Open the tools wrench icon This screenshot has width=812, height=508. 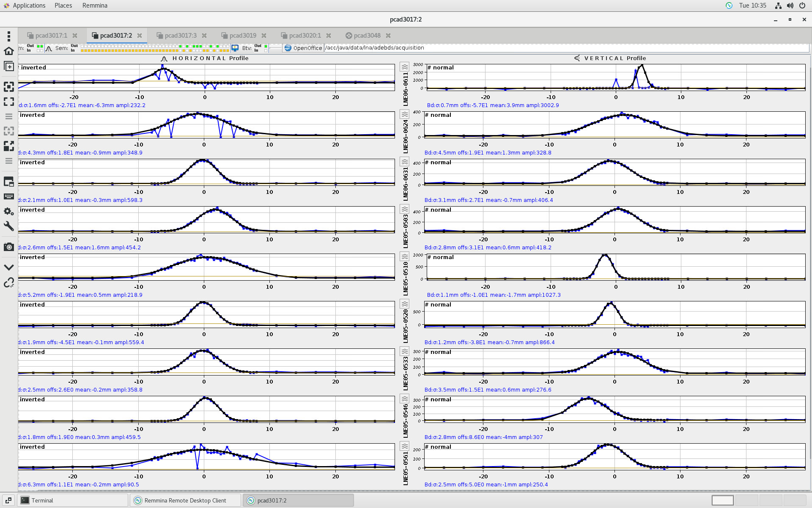pyautogui.click(x=9, y=226)
